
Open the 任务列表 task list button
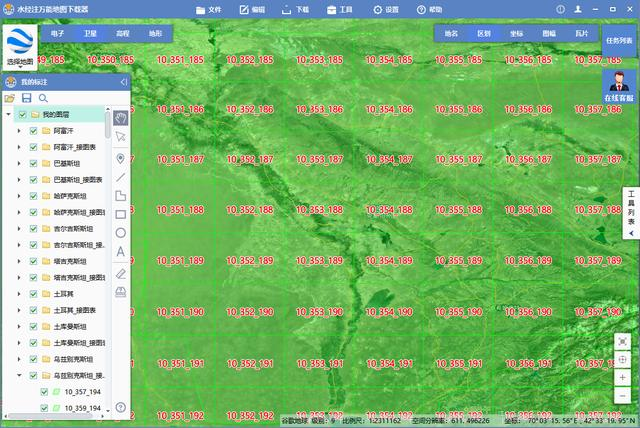click(x=619, y=41)
